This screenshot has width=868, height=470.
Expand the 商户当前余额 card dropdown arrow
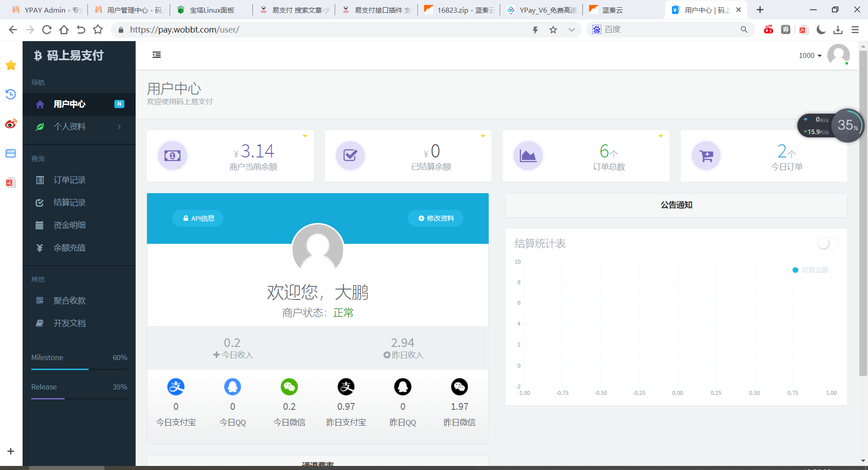tap(305, 135)
